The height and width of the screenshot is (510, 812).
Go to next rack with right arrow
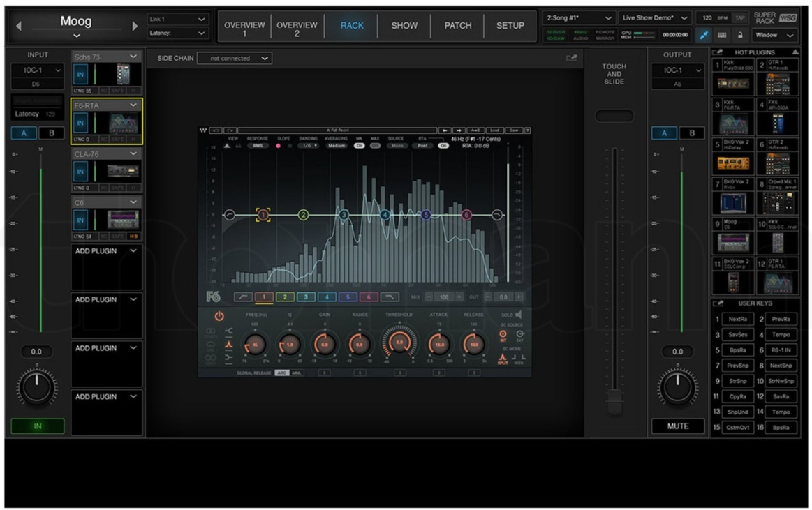click(x=135, y=25)
